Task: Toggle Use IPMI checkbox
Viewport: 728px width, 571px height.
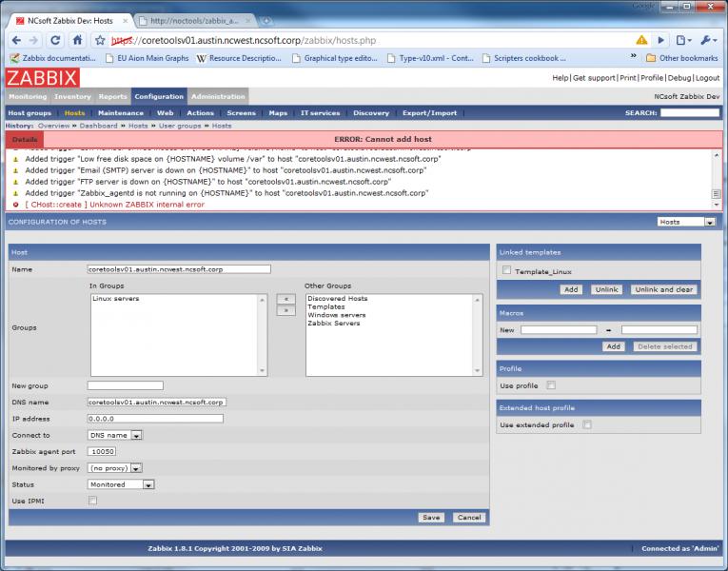Action: click(x=93, y=500)
